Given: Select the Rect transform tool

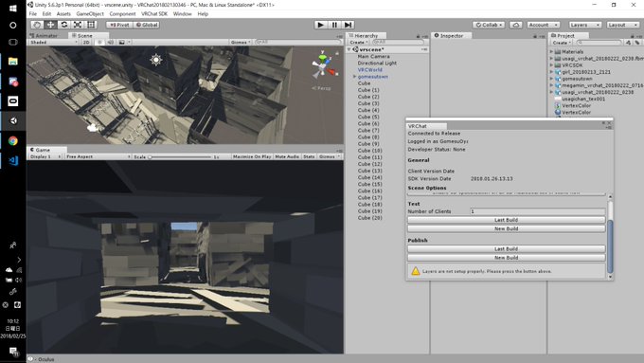Looking at the screenshot, I should [91, 25].
